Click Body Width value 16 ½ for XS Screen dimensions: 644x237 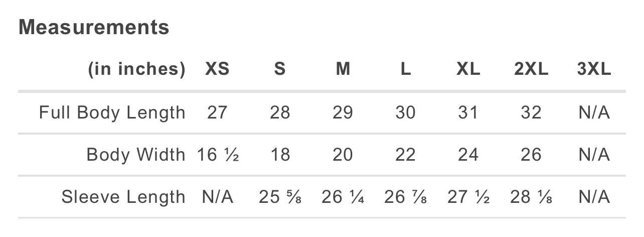pyautogui.click(x=218, y=155)
